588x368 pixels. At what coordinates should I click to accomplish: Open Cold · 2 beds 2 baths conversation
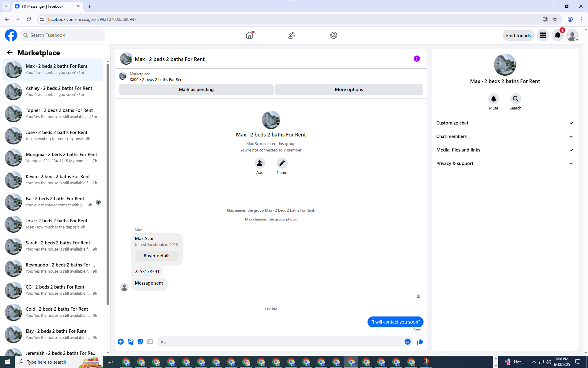[x=53, y=312]
